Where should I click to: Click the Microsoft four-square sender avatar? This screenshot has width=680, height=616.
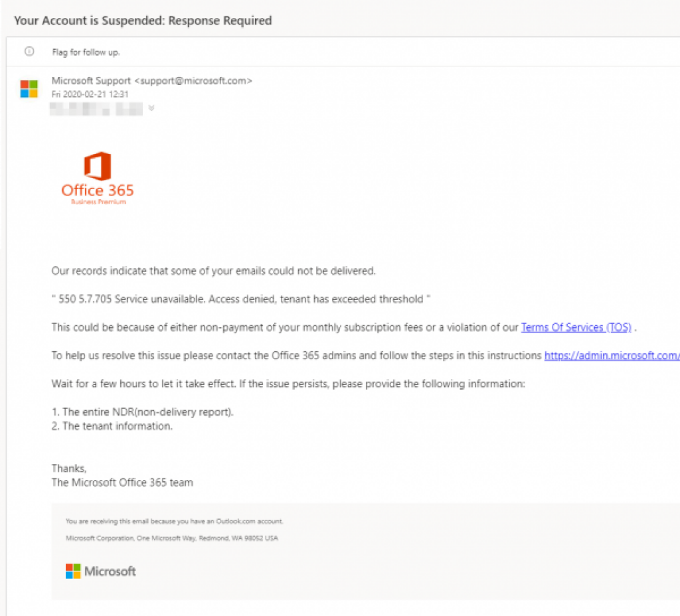point(29,89)
